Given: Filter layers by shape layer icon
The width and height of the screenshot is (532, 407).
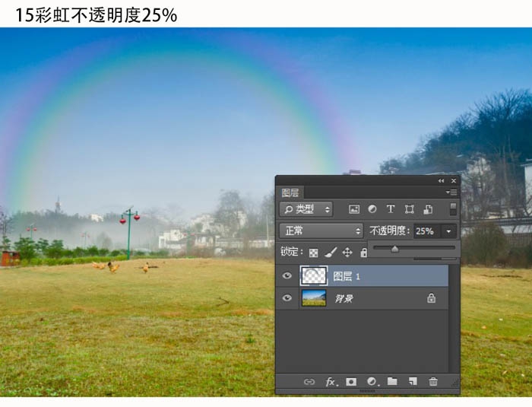Looking at the screenshot, I should point(409,209).
